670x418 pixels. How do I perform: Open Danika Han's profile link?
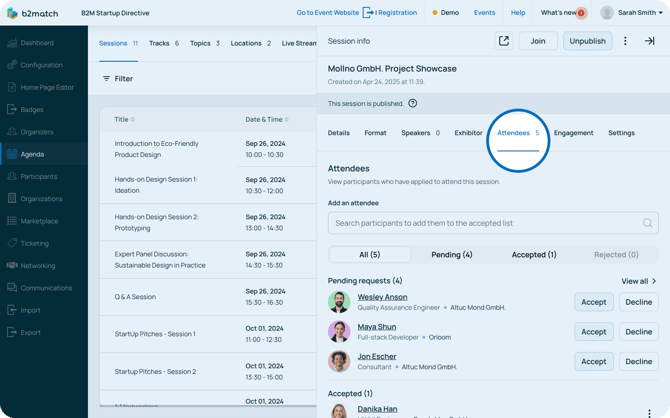[377, 409]
